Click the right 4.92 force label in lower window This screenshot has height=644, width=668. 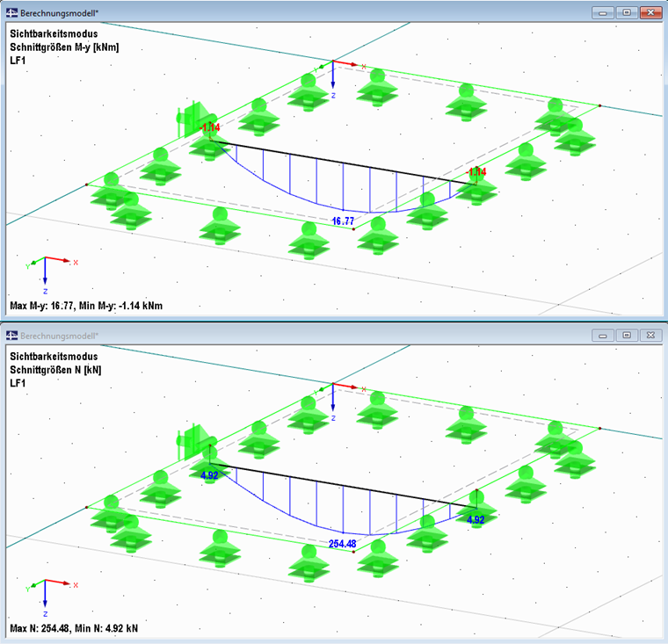tap(476, 519)
